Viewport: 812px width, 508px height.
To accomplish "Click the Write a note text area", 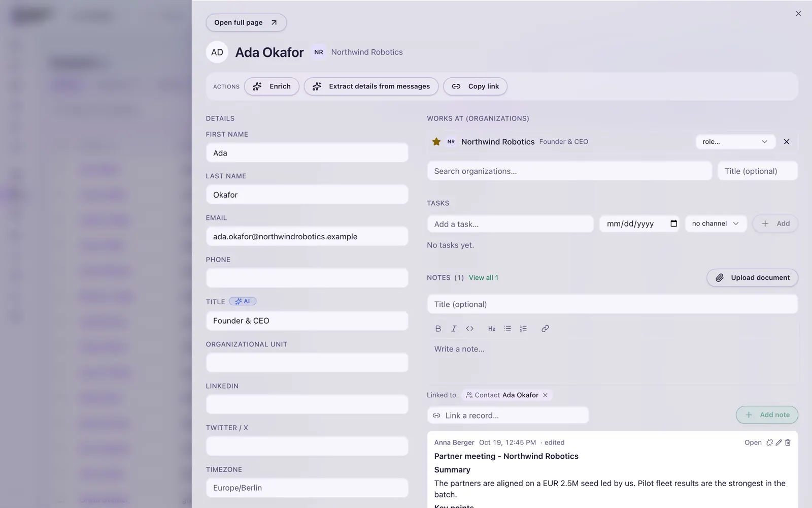I will pyautogui.click(x=613, y=362).
